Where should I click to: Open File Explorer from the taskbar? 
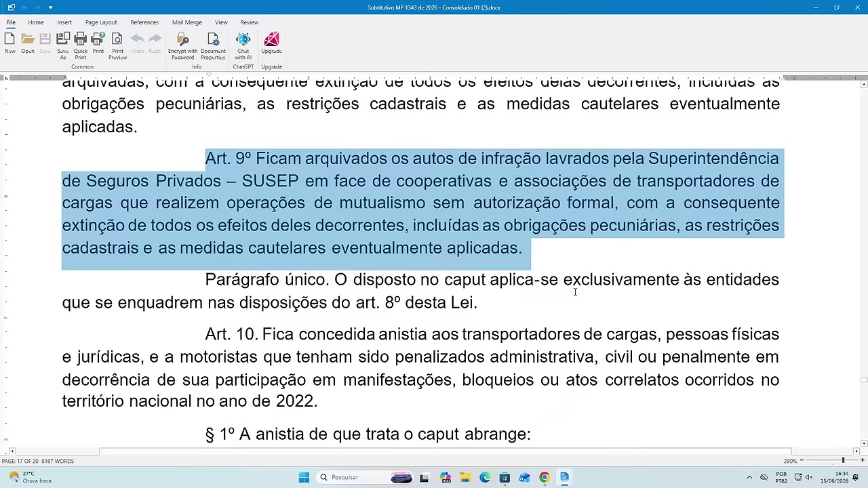[465, 477]
